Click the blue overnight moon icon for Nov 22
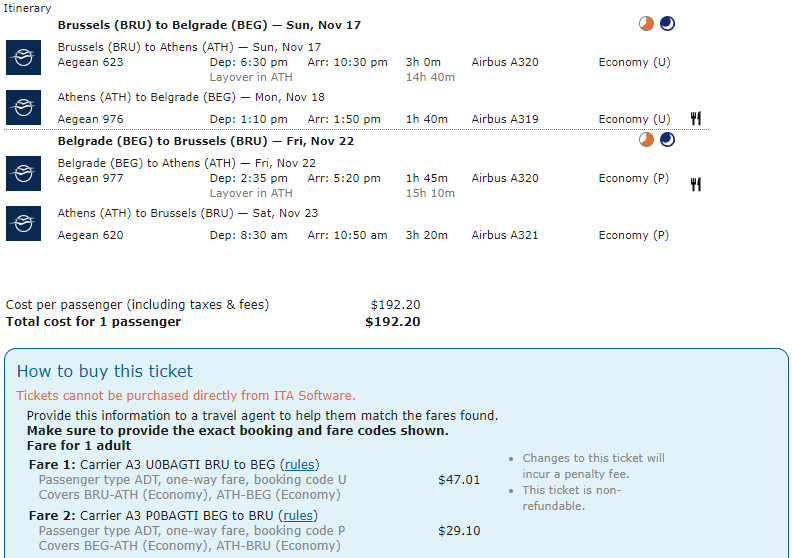This screenshot has height=558, width=792. tap(667, 140)
